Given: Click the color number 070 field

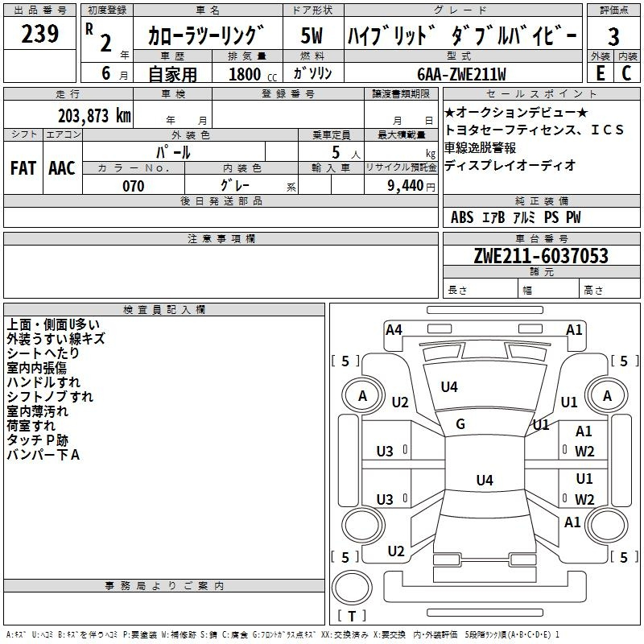Looking at the screenshot, I should click(x=134, y=186).
